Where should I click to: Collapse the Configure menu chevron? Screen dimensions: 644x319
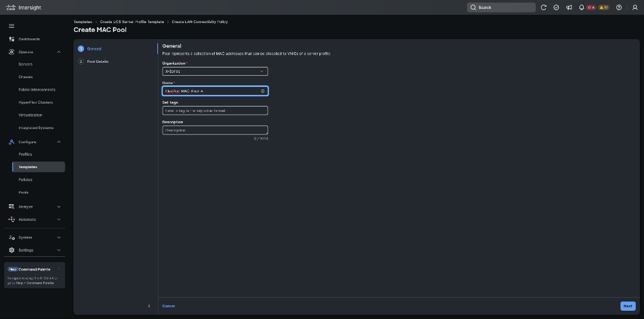click(x=59, y=142)
